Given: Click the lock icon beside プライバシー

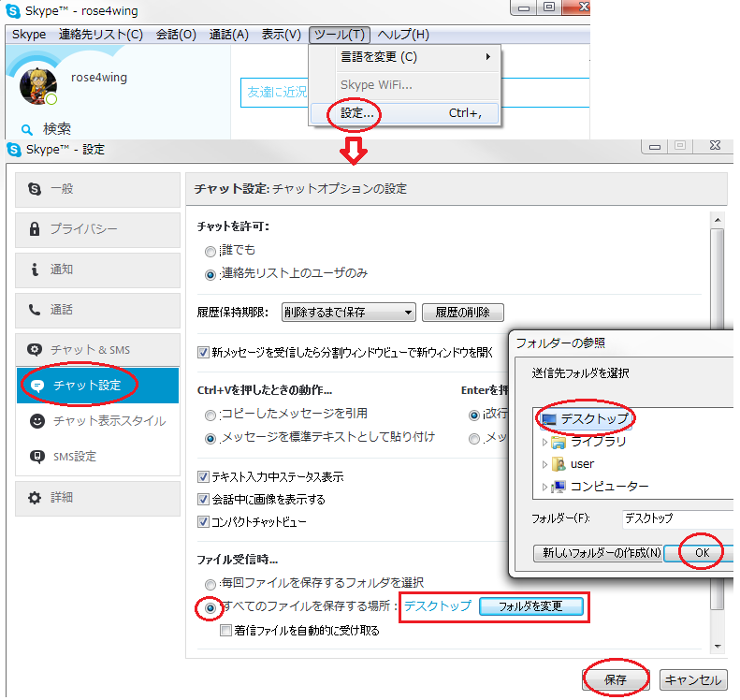Looking at the screenshot, I should pos(35,229).
